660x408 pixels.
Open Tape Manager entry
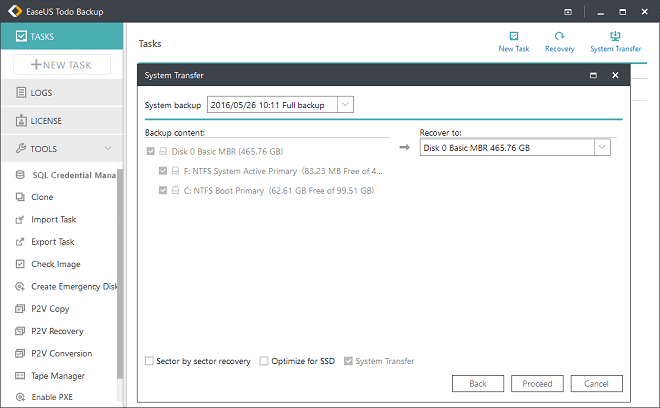point(58,376)
